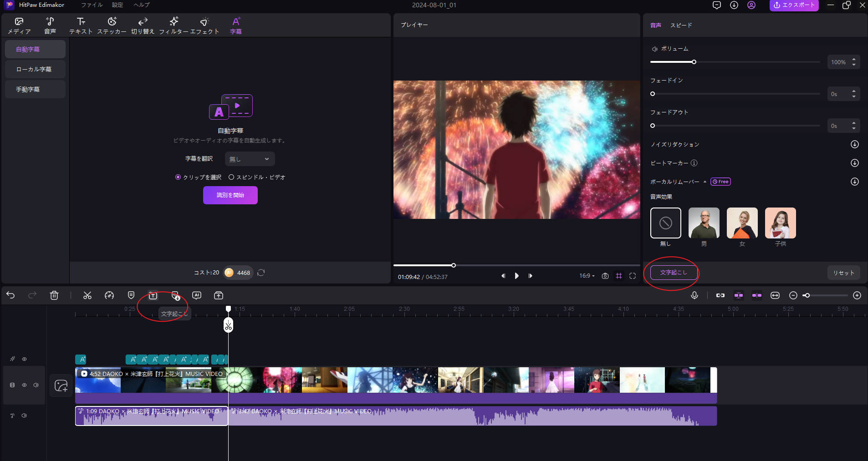Select the スピンドル・ビデオ radio option
The height and width of the screenshot is (461, 868).
click(231, 177)
